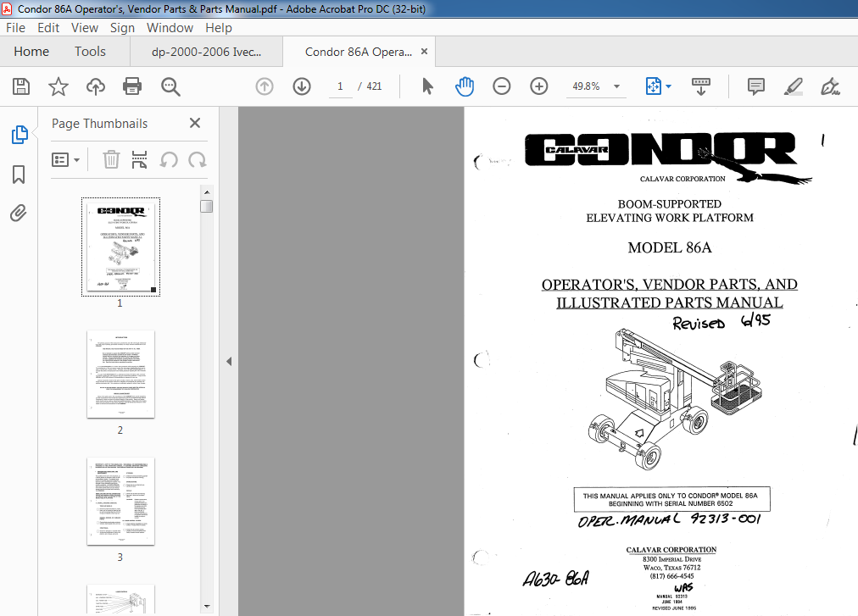Screen dimensions: 858x616
Task: Click the thumbnail panel scrollbar handle
Action: pyautogui.click(x=206, y=206)
